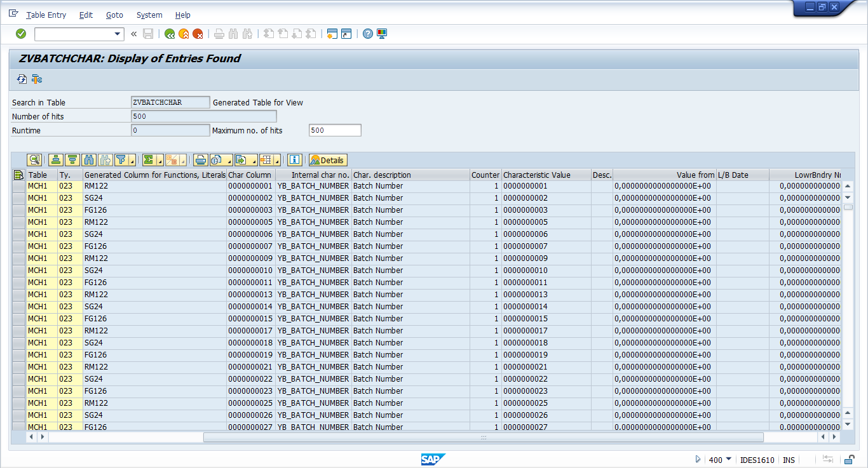Click the Total sigma icon
Screen dimensions: 868x468
[148, 160]
